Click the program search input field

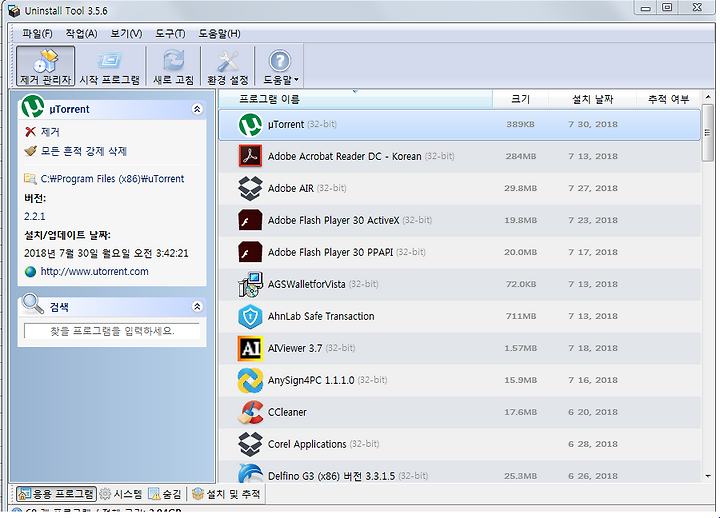click(112, 331)
